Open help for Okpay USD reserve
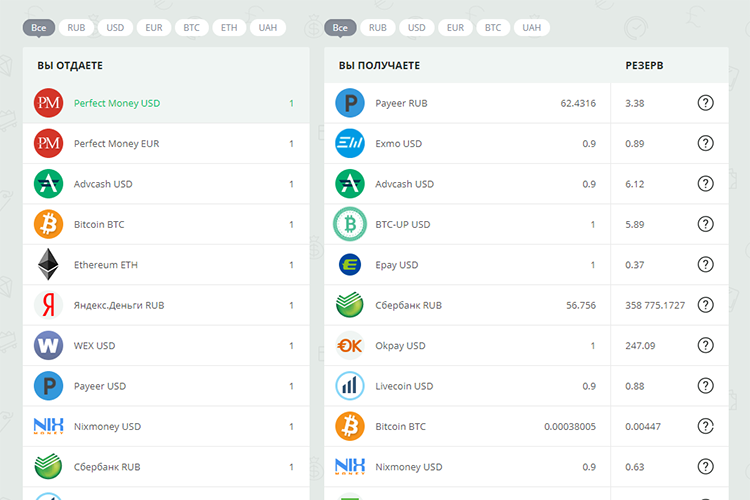This screenshot has height=500, width=750. (706, 345)
